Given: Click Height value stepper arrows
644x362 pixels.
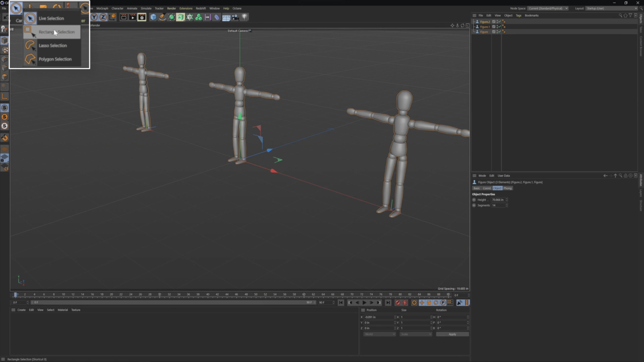Looking at the screenshot, I should coord(506,200).
